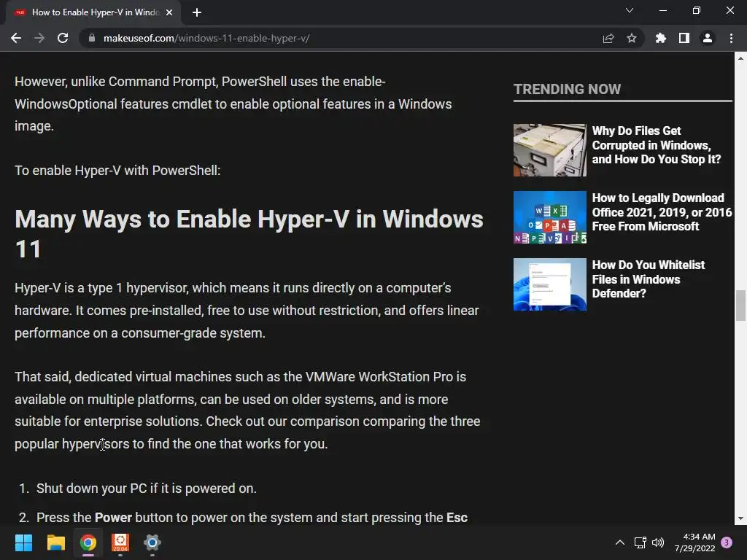The width and height of the screenshot is (747, 560).
Task: Open the Chrome profile menu
Action: [707, 38]
